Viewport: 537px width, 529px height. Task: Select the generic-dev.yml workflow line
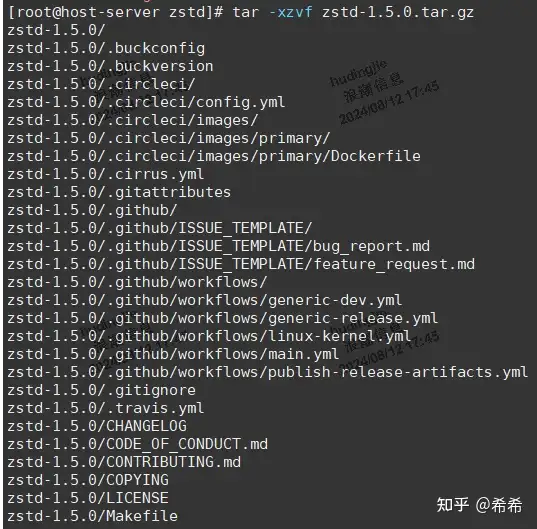(x=205, y=300)
